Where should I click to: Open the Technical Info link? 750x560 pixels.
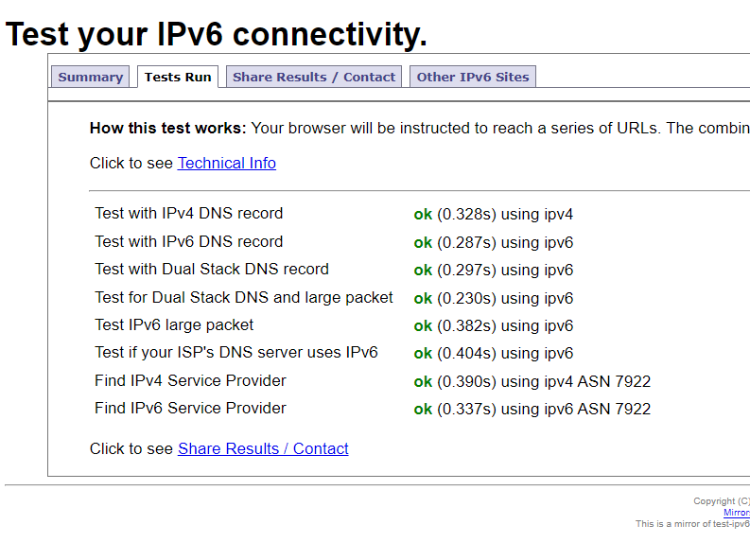[x=227, y=163]
